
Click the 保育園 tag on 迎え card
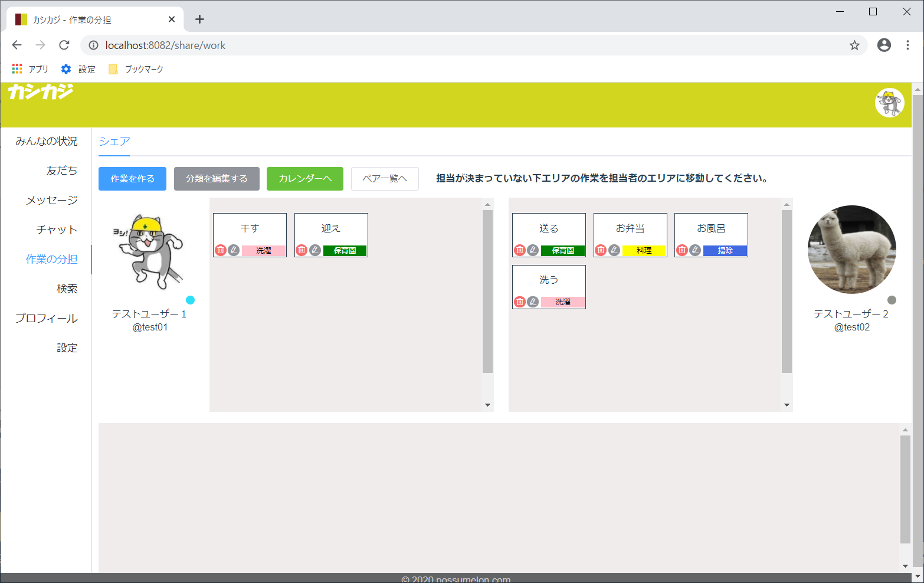tap(345, 251)
